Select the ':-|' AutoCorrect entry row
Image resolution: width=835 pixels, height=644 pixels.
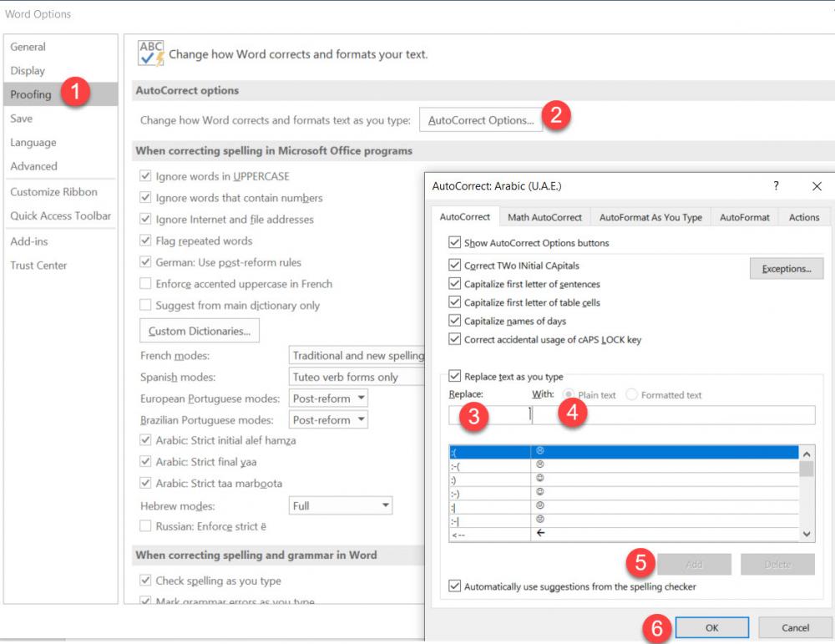[x=624, y=520]
